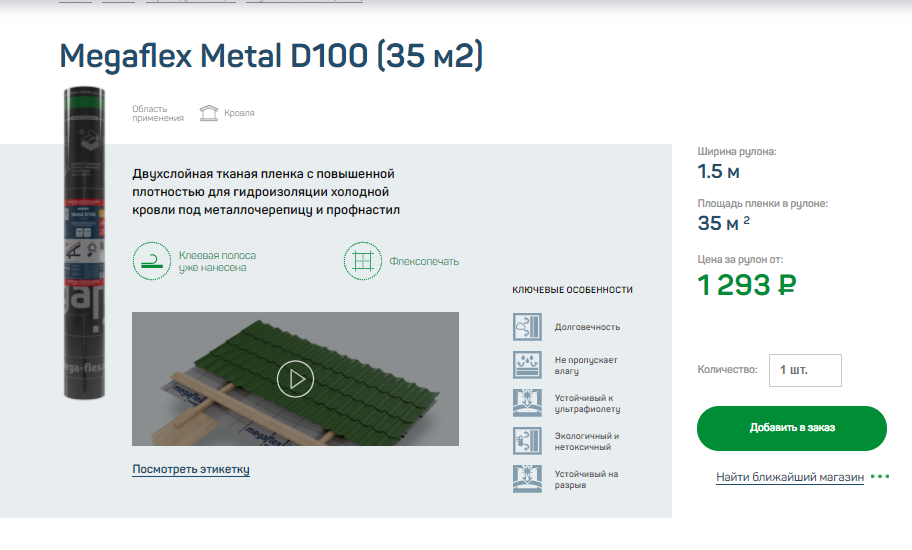Play the roofing installation video
Viewport: 912px width, 550px height.
(295, 379)
